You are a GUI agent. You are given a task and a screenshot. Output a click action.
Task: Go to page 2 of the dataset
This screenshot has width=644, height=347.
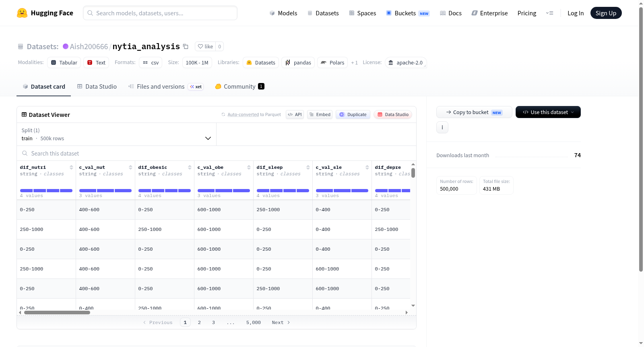click(x=199, y=322)
